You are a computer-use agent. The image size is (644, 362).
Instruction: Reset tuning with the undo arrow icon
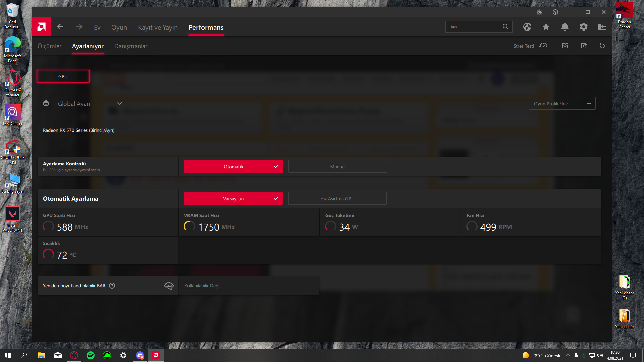coord(602,46)
